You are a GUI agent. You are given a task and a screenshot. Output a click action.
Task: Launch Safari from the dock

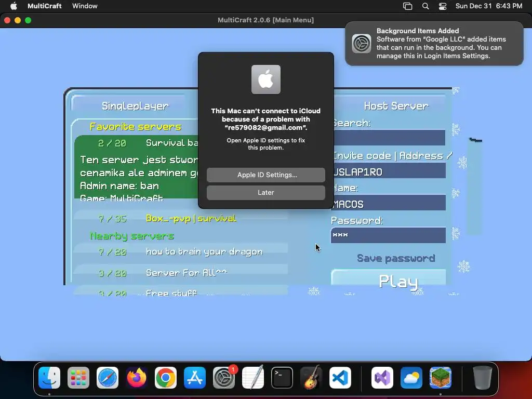tap(108, 378)
